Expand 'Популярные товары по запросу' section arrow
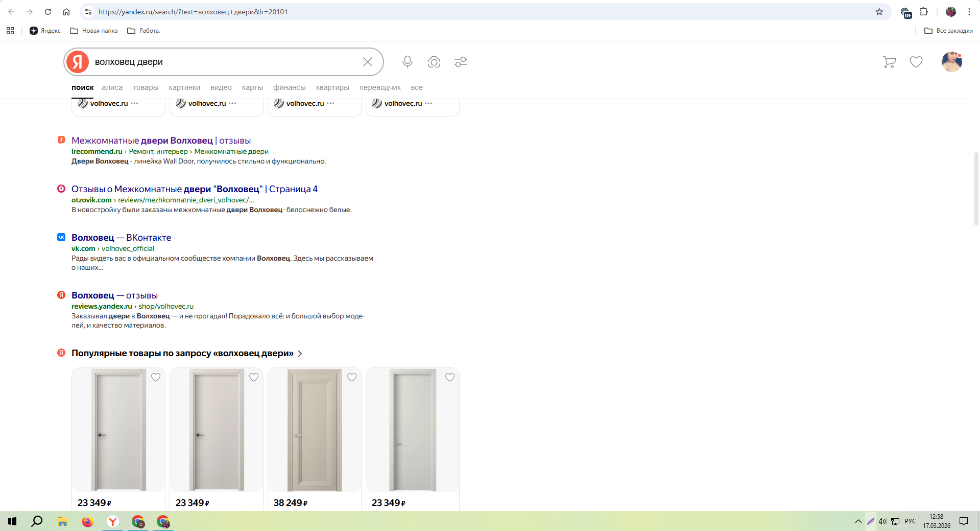Image resolution: width=980 pixels, height=531 pixels. [x=300, y=354]
